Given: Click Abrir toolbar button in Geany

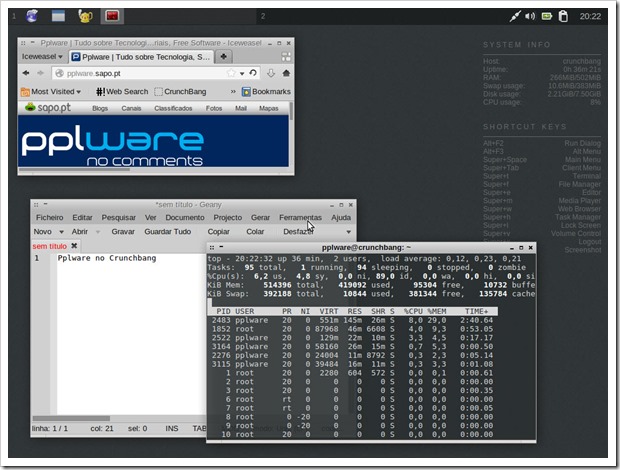Looking at the screenshot, I should pos(80,232).
